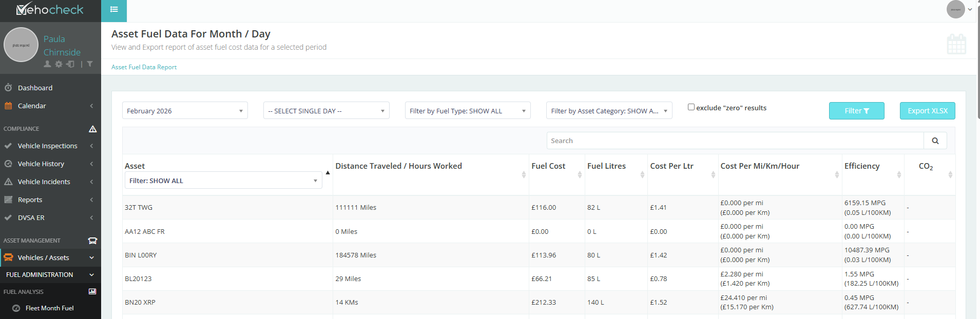This screenshot has height=319, width=980.
Task: Sort by the Efficiency column
Action: (x=899, y=174)
